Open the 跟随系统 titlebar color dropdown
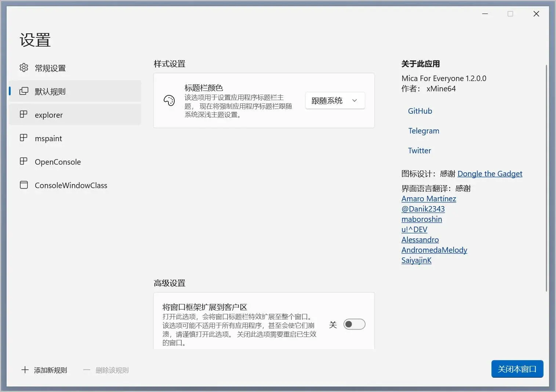 point(335,100)
